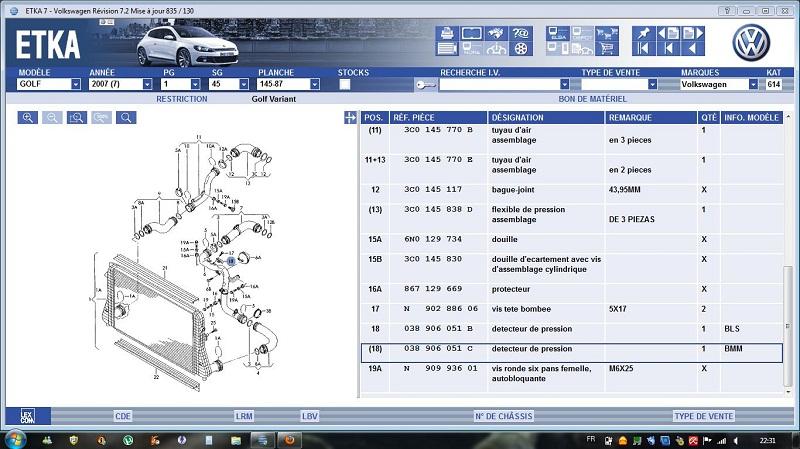
Task: Click the REMARQUE column header
Action: (651, 118)
